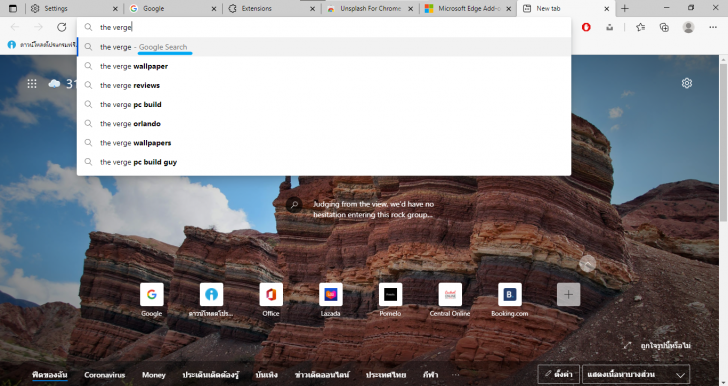Image resolution: width=728 pixels, height=386 pixels.
Task: Switch to the Google tab
Action: [x=173, y=8]
